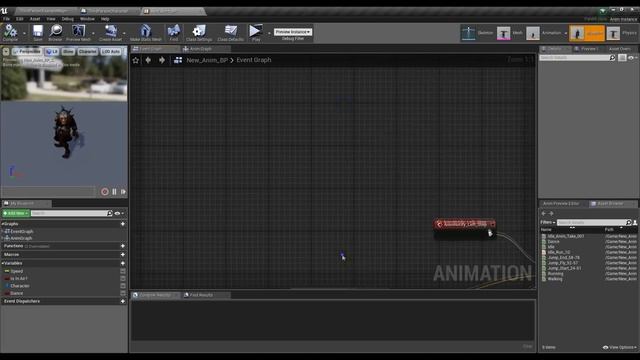
Task: Toggle Lit view mode in viewport
Action: tap(51, 51)
